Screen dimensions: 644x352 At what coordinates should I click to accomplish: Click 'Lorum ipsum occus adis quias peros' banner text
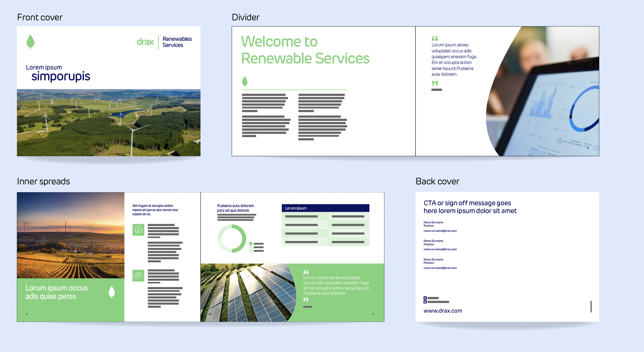click(x=56, y=292)
